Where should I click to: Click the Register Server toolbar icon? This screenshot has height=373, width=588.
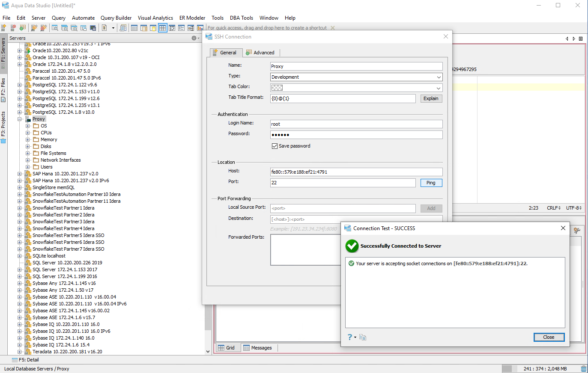click(3, 28)
